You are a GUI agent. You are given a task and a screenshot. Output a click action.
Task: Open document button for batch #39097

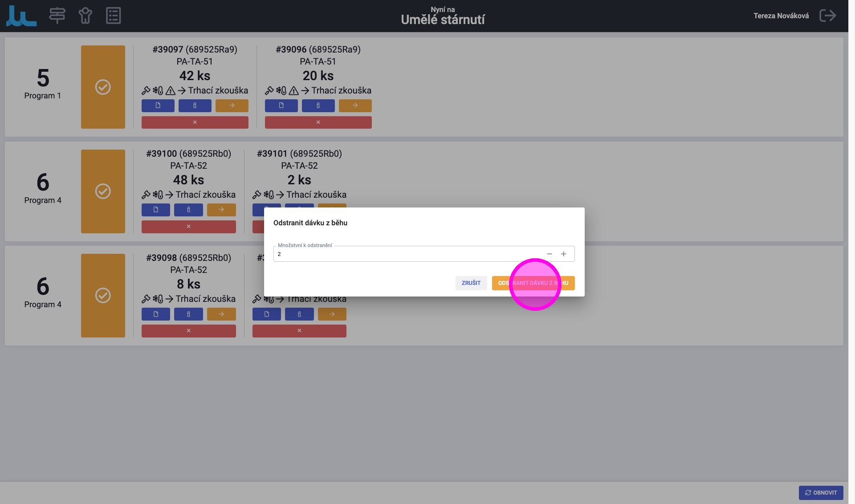pyautogui.click(x=158, y=106)
